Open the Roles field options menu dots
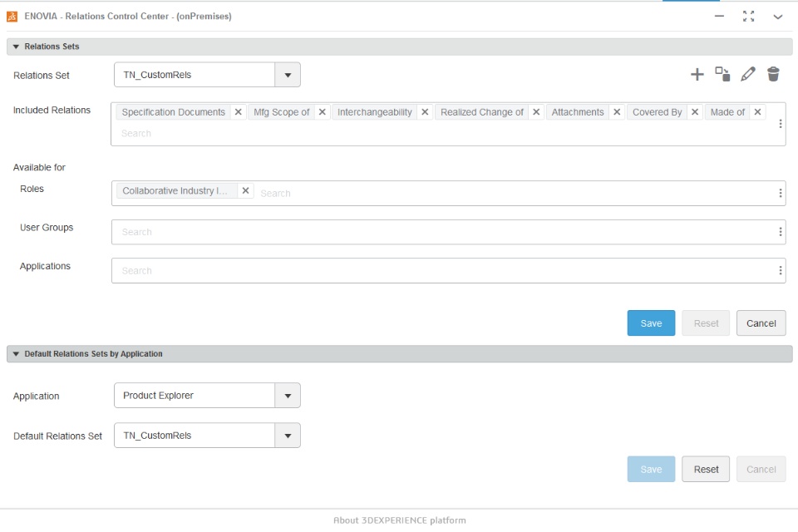The image size is (798, 532). [780, 193]
